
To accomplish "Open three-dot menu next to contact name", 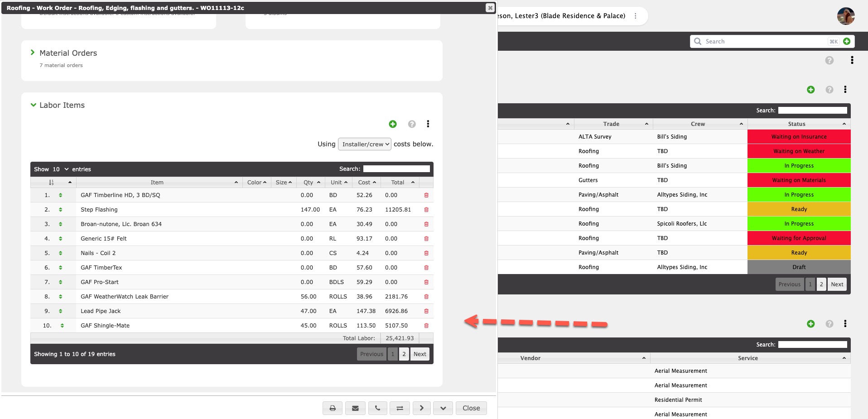I will point(636,16).
